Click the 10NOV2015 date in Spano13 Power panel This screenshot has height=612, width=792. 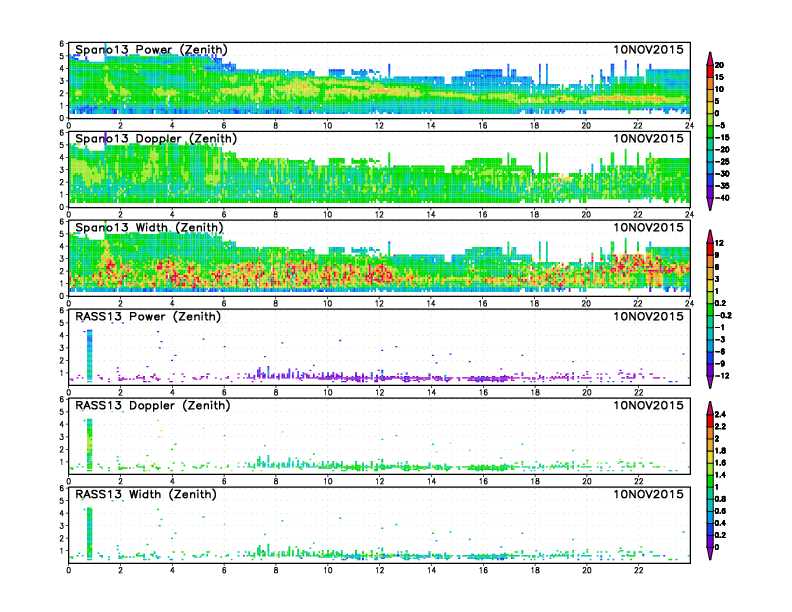[x=649, y=49]
